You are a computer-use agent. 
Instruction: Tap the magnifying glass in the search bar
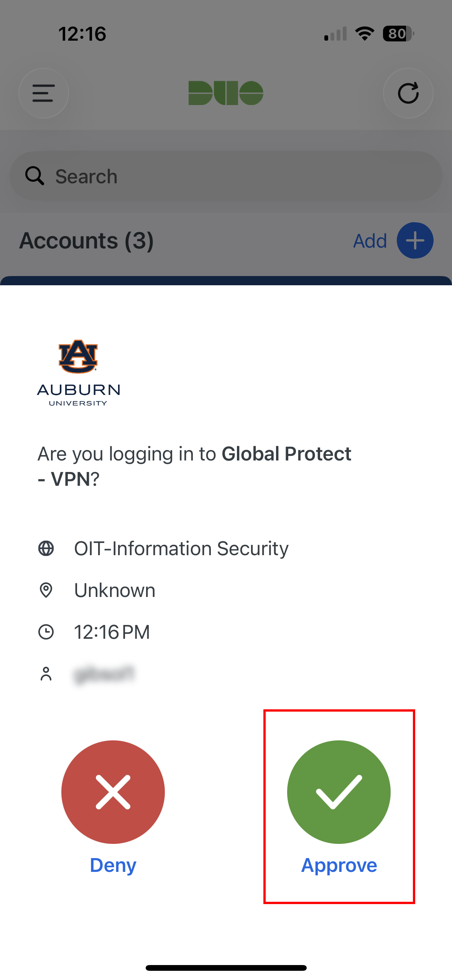[x=35, y=176]
